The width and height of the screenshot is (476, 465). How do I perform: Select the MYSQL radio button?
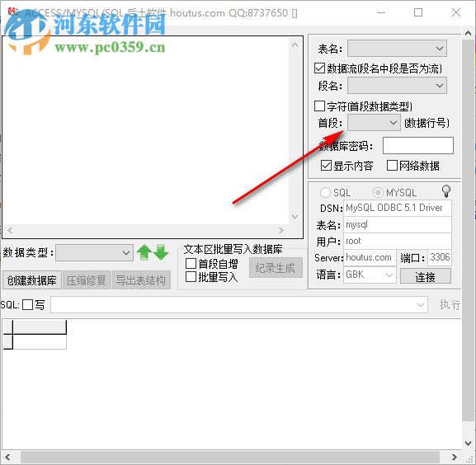[378, 192]
